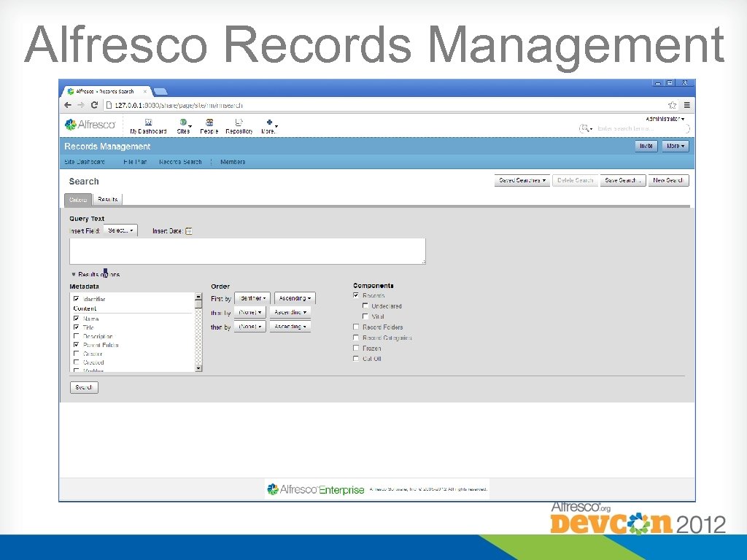Run the query with Search button

coord(84,387)
